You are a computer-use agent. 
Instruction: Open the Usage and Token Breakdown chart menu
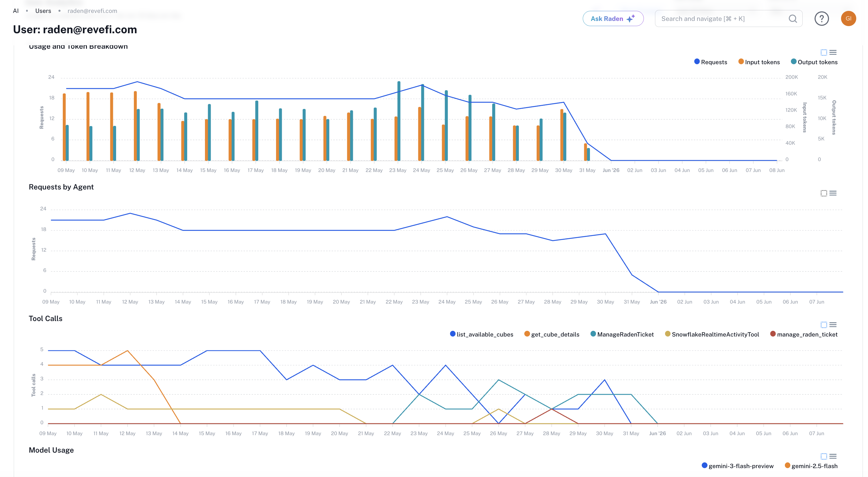click(x=833, y=52)
